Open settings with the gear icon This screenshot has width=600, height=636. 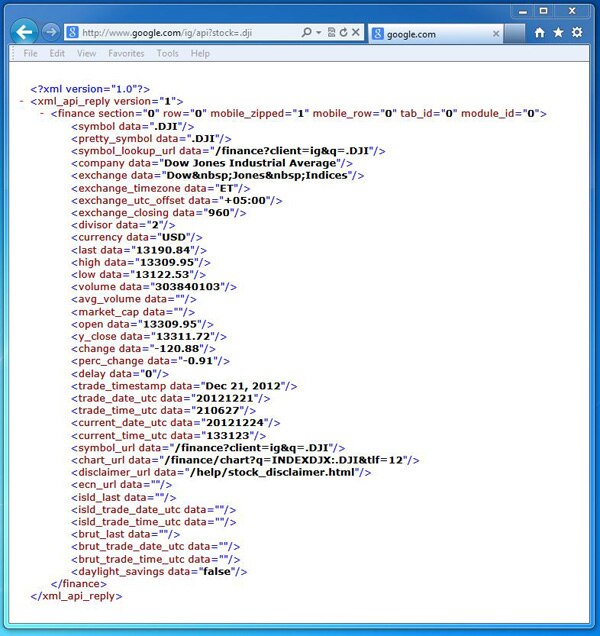coord(577,33)
